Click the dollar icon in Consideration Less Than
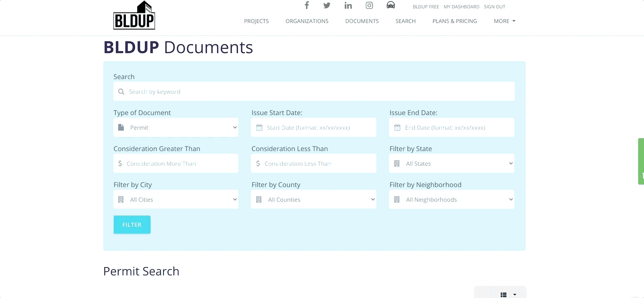Image resolution: width=644 pixels, height=298 pixels. coord(258,164)
